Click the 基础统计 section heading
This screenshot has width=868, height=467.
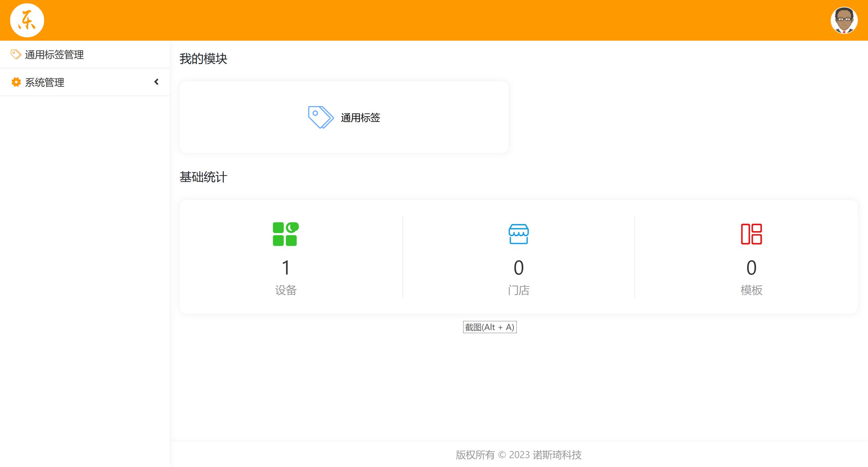tap(203, 177)
